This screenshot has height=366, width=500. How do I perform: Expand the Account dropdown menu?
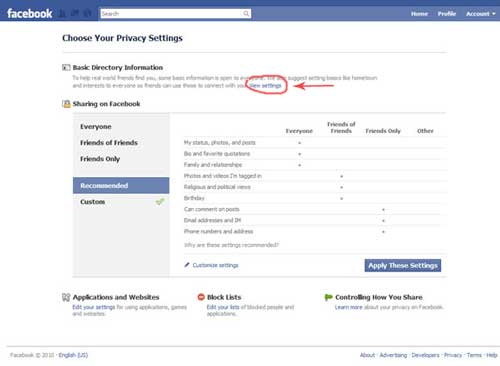tap(481, 14)
